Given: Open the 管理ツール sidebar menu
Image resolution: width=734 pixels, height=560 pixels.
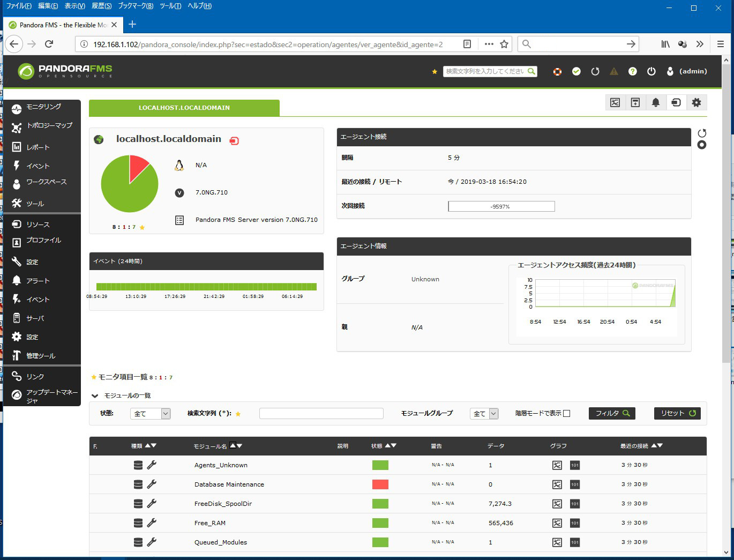Looking at the screenshot, I should click(42, 356).
